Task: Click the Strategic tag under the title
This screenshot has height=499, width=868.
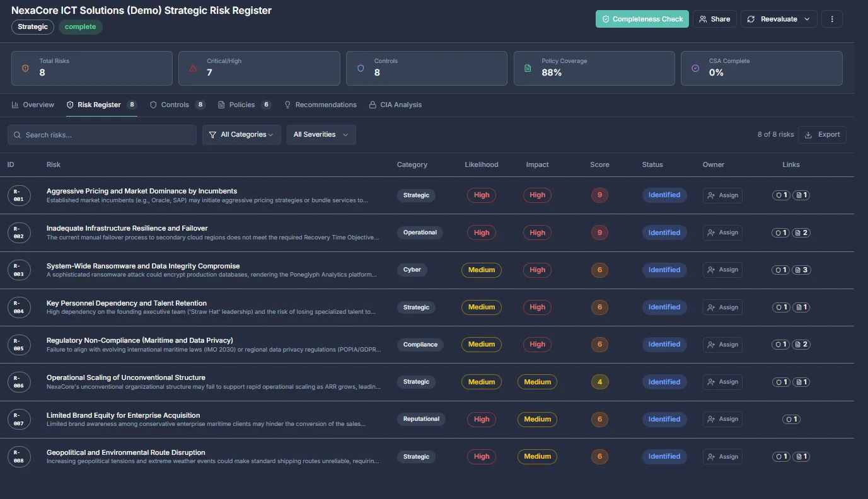Action: (33, 27)
